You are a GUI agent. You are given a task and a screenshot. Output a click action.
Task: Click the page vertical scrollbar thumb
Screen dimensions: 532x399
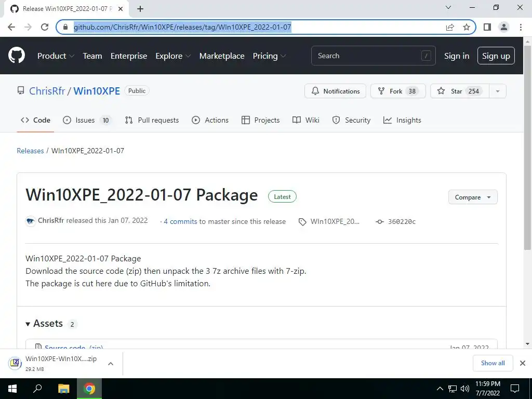point(527,148)
